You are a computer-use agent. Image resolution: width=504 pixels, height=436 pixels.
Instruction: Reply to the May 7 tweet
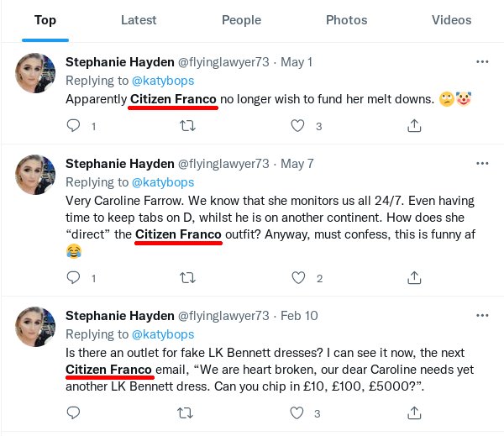[73, 278]
